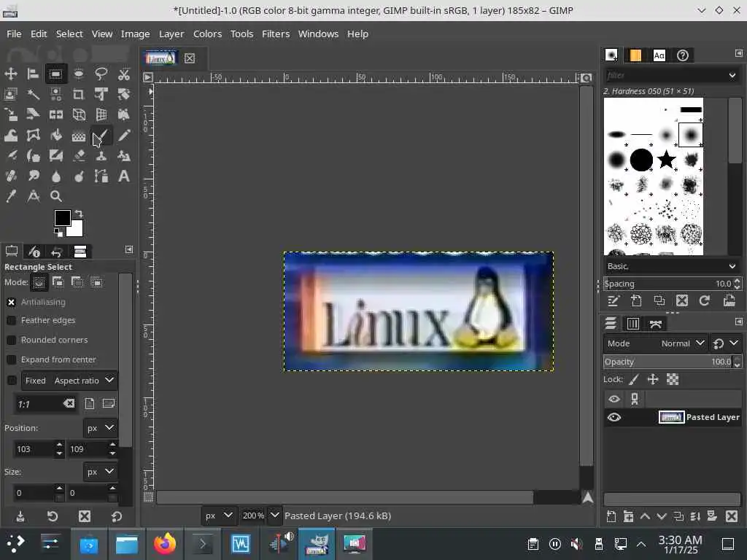The width and height of the screenshot is (747, 560).
Task: Open the File menu
Action: 14,34
